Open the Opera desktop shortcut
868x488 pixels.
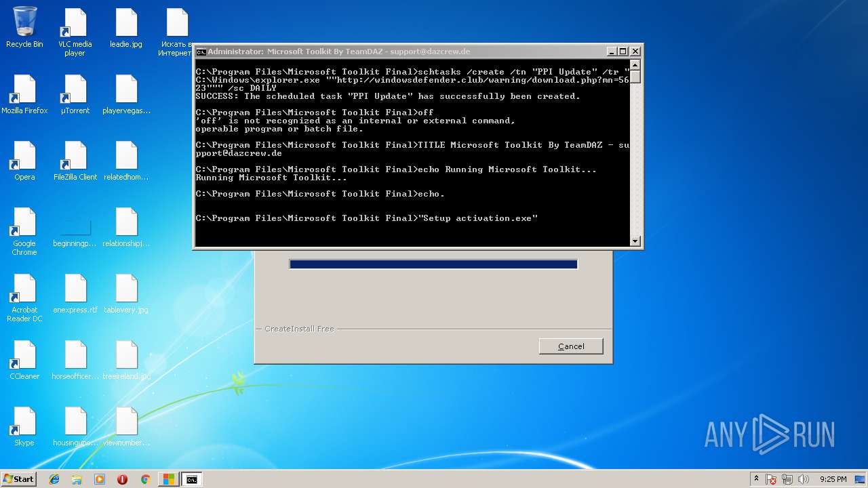[24, 161]
